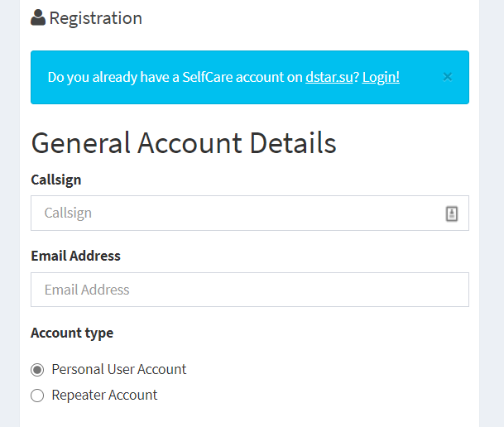This screenshot has height=427, width=504.
Task: Click the Registration heading text
Action: pyautogui.click(x=95, y=18)
